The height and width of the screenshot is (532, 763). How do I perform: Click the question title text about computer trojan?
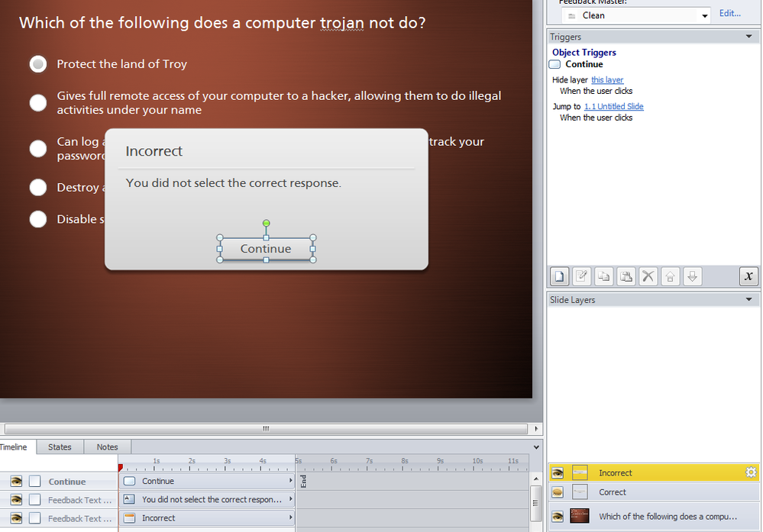(x=222, y=23)
